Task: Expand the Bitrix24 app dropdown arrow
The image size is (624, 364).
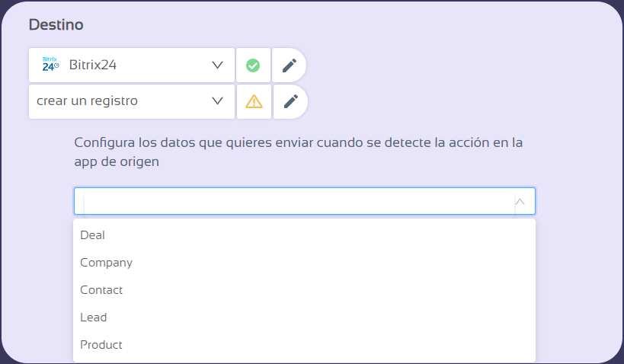Action: [217, 65]
